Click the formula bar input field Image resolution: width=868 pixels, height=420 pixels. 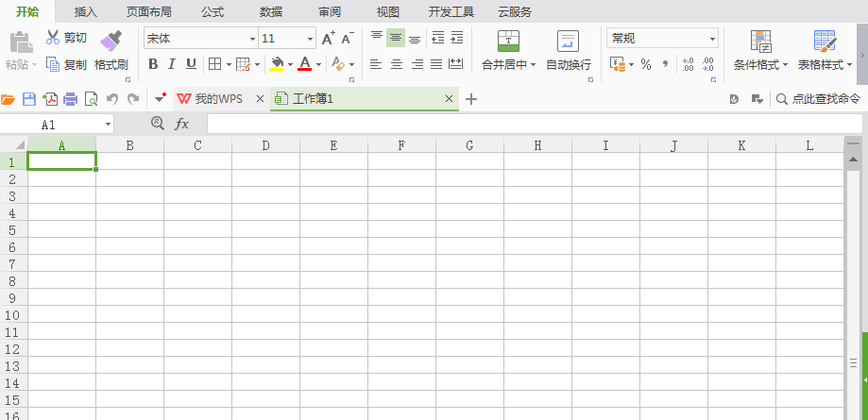529,124
